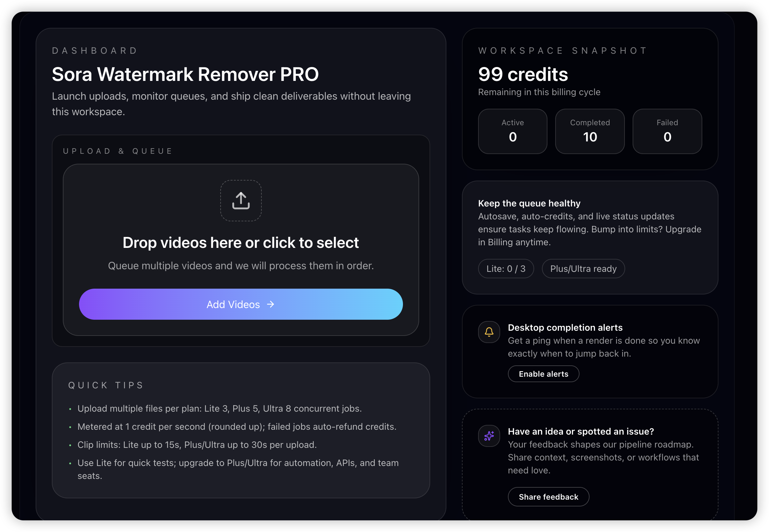Viewport: 769px width, 532px height.
Task: Click the purple sparkle feedback icon
Action: point(489,436)
